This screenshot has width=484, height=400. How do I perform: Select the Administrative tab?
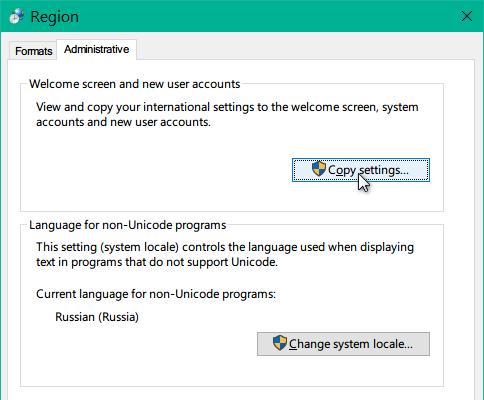[x=97, y=49]
